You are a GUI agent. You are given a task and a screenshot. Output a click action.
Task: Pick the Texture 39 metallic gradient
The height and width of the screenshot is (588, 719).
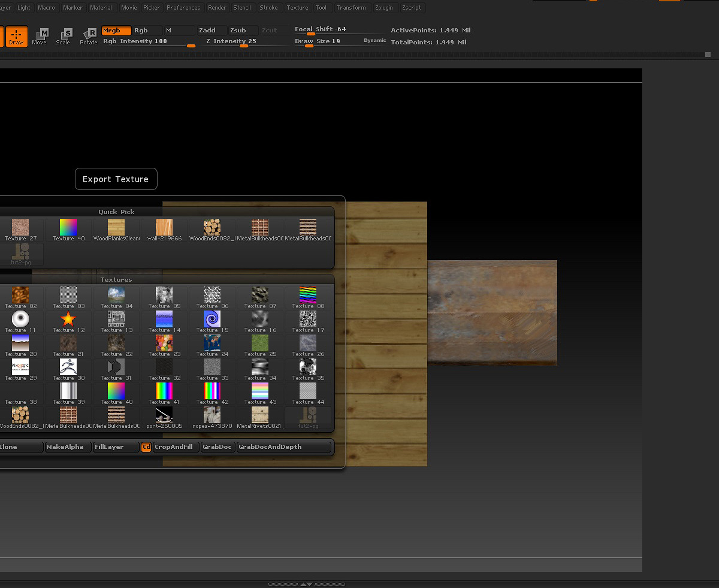(68, 394)
